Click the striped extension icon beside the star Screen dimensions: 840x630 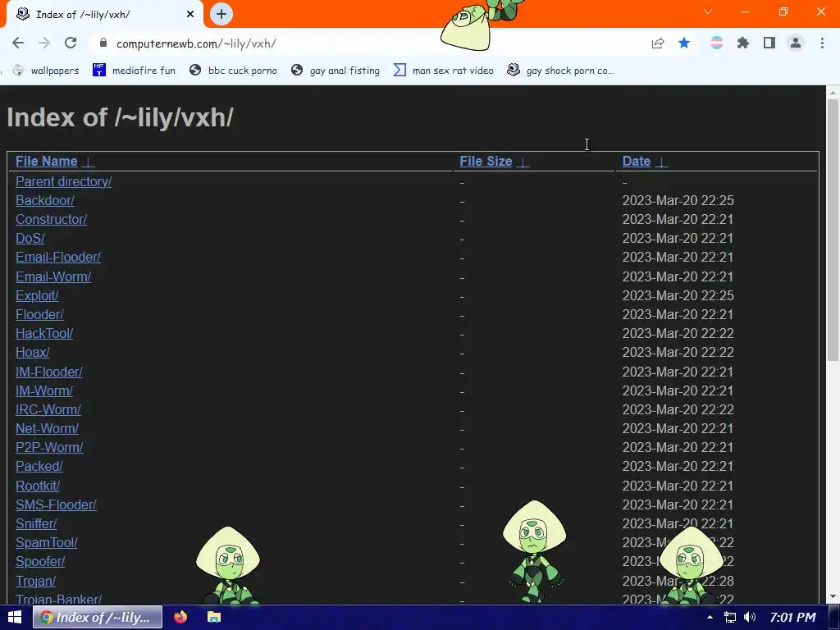[716, 43]
